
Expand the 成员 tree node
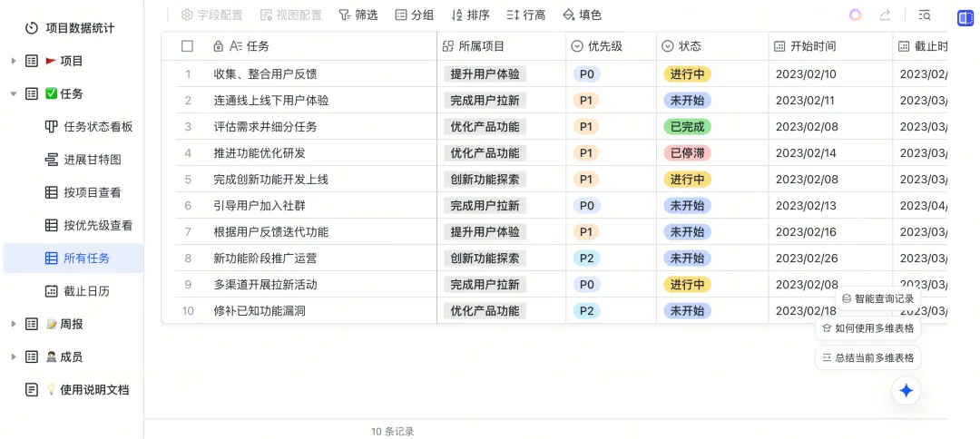pos(14,356)
